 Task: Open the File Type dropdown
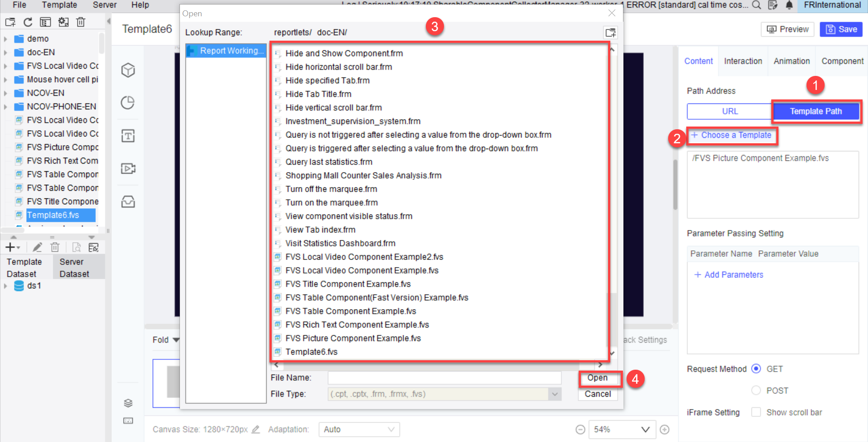point(555,394)
